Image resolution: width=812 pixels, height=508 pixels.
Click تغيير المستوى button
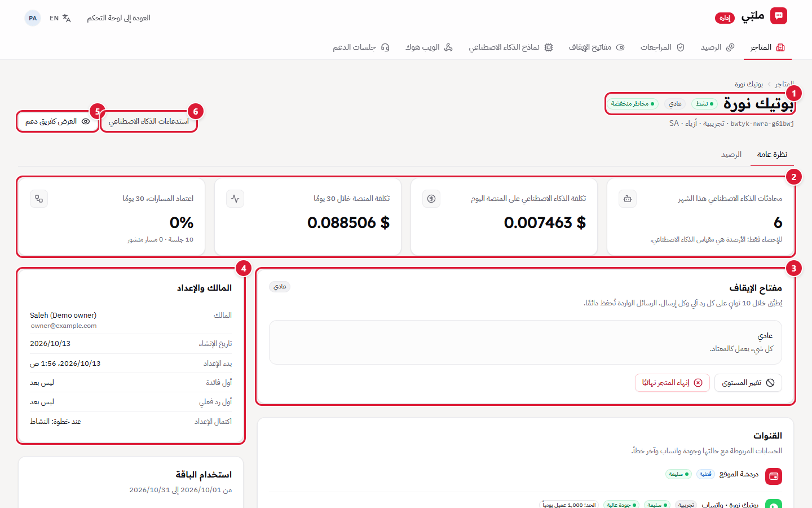pos(748,383)
